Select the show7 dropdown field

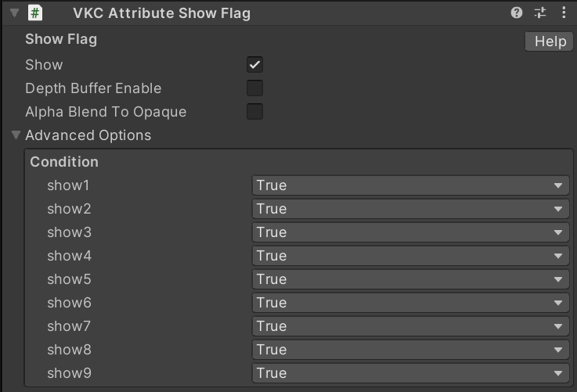pyautogui.click(x=410, y=326)
